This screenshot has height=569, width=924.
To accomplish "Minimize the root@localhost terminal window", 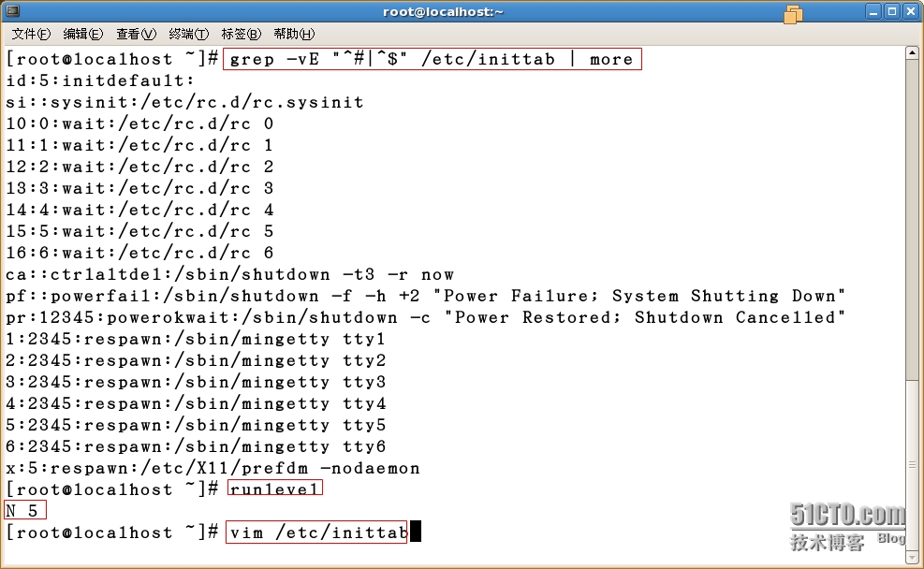I will [x=873, y=12].
